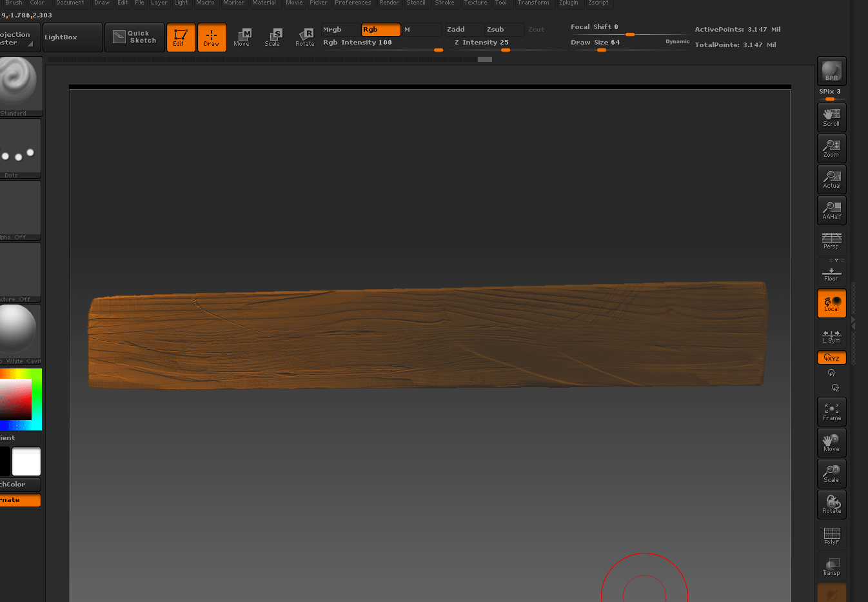Open the Tool menu
Screen dimensions: 868x602
pos(502,3)
